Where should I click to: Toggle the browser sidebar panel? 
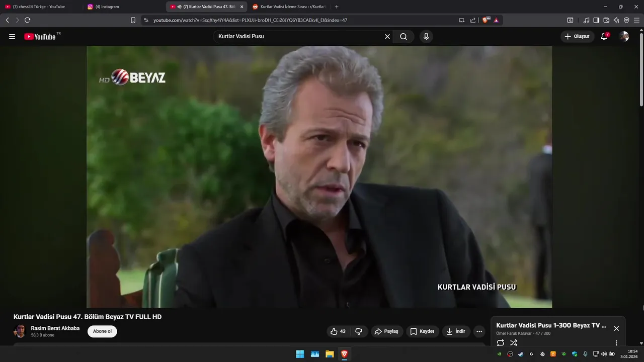point(596,20)
